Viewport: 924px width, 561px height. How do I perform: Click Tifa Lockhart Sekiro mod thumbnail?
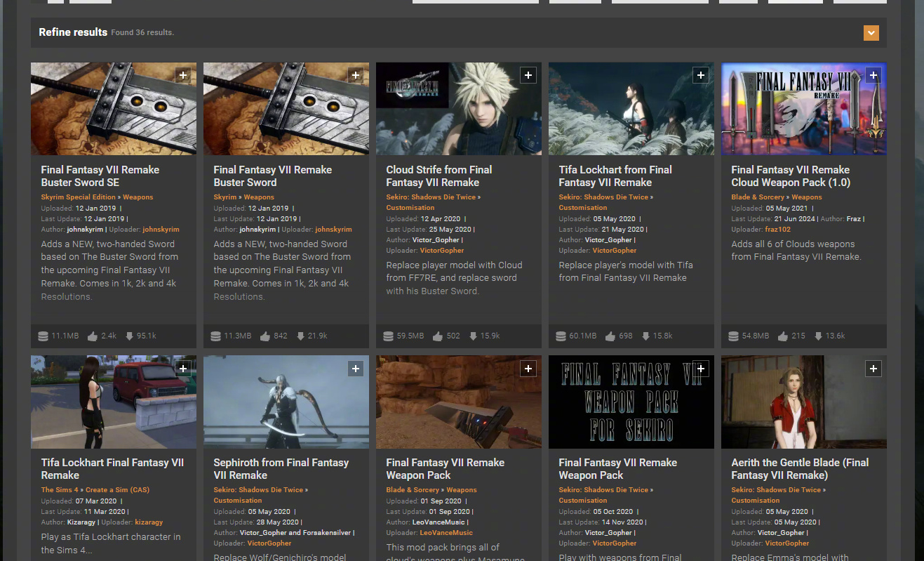(631, 109)
